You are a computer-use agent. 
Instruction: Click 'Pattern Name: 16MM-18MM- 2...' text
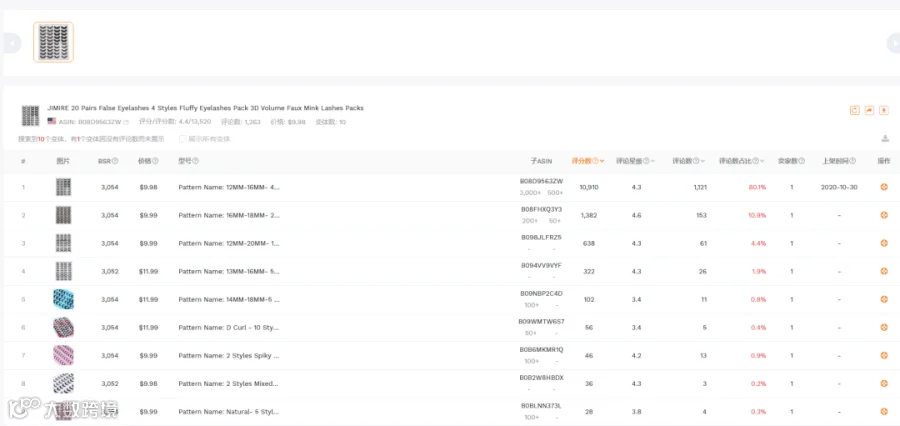click(x=229, y=215)
